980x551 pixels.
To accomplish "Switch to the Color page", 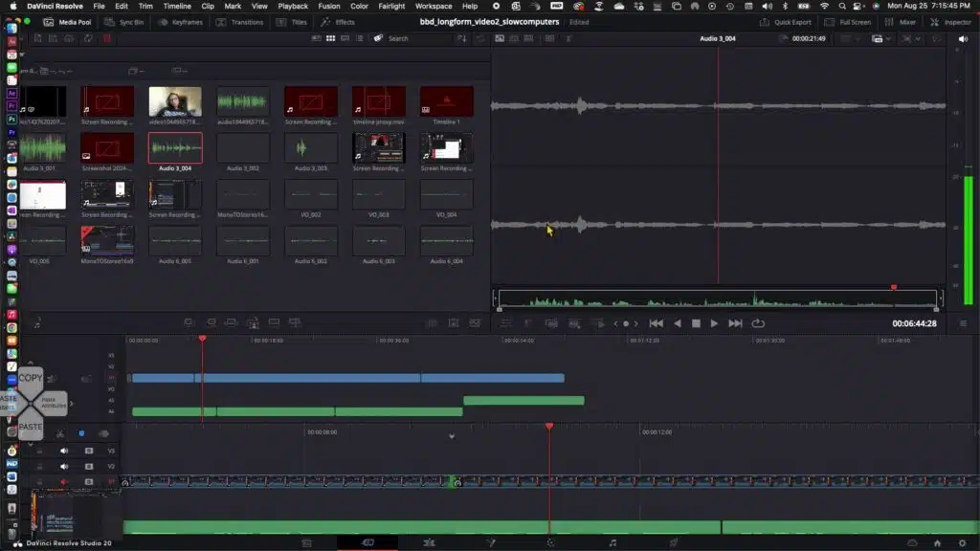I will (550, 540).
